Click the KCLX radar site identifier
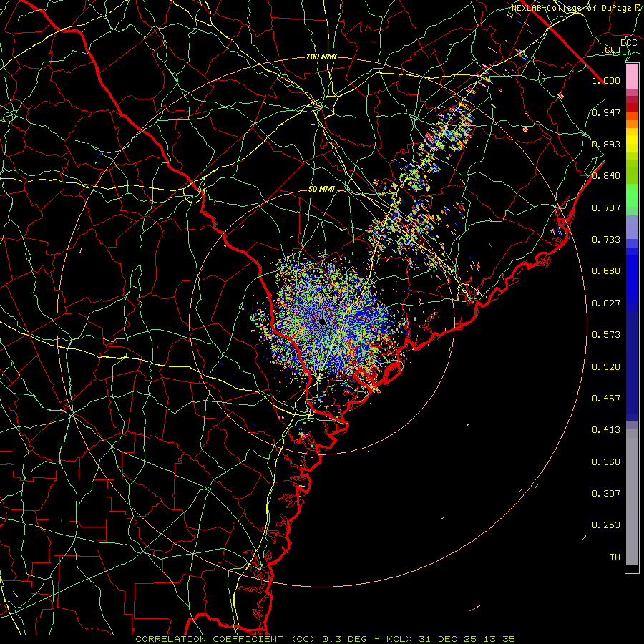The width and height of the screenshot is (644, 644). [399, 639]
